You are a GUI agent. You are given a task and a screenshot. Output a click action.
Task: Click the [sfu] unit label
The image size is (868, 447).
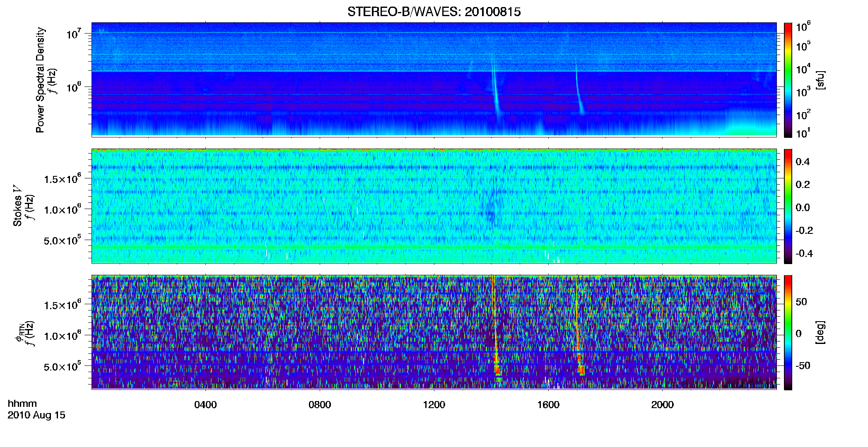click(x=820, y=80)
